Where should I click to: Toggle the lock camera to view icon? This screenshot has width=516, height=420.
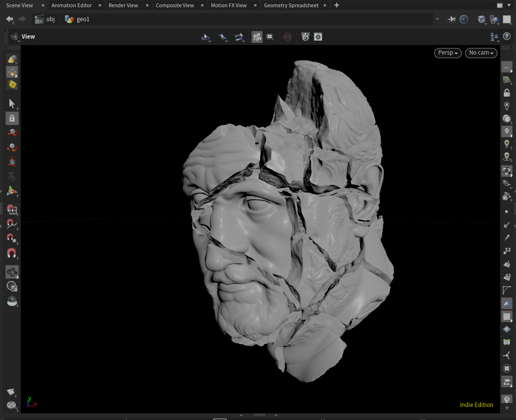pyautogui.click(x=507, y=93)
